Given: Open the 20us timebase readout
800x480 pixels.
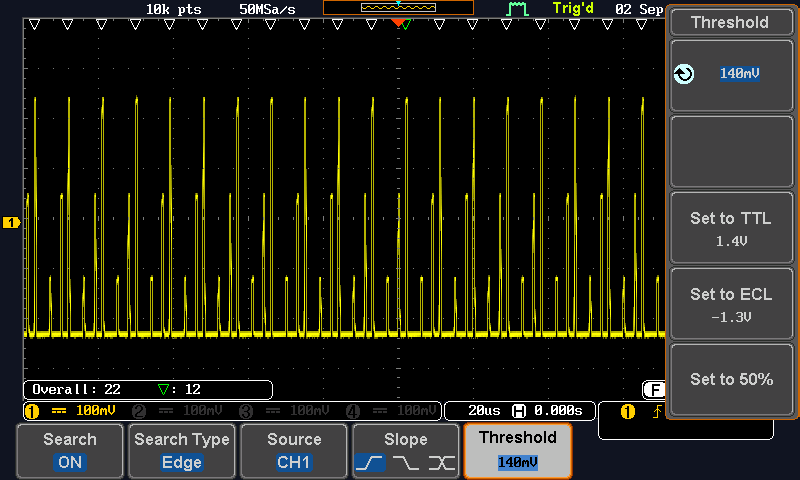Looking at the screenshot, I should [483, 411].
